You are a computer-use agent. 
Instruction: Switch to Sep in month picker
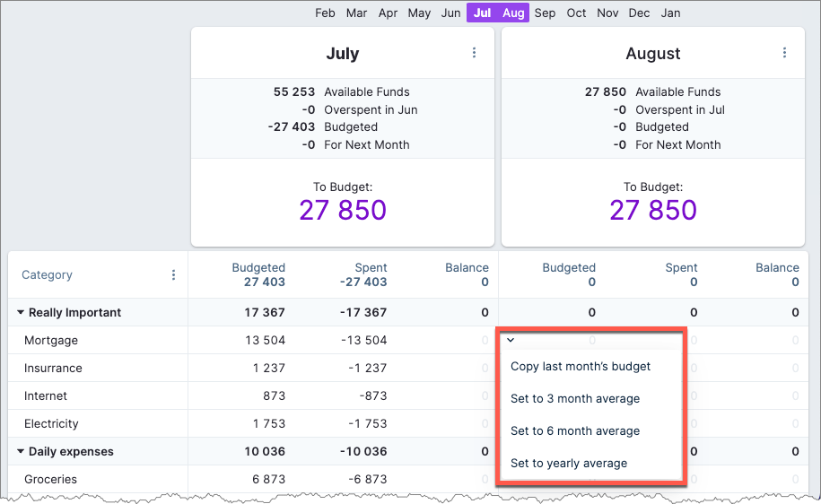pos(545,13)
